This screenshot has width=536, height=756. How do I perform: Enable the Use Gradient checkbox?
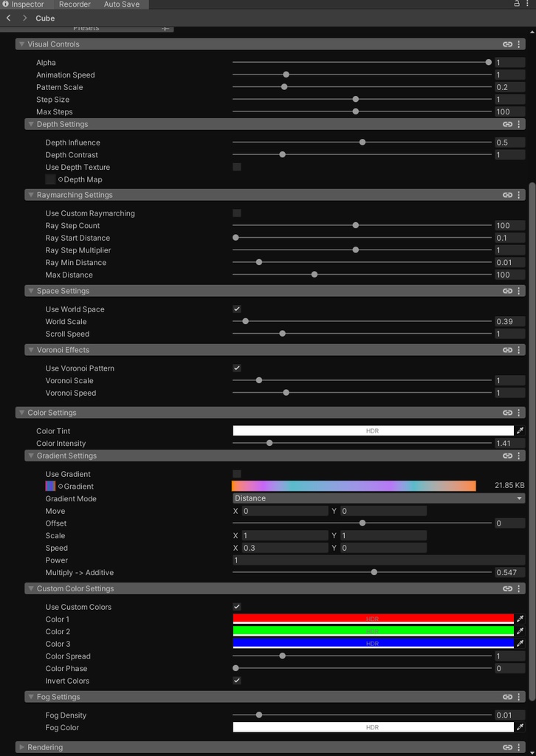click(x=237, y=474)
